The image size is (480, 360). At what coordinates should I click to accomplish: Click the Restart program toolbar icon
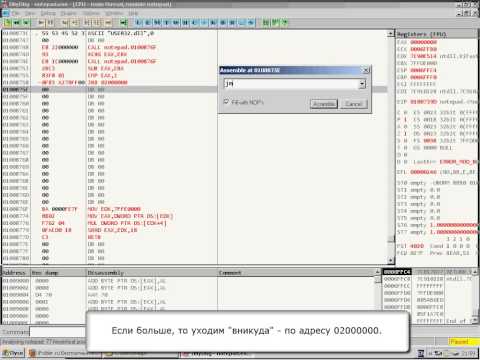coord(17,23)
